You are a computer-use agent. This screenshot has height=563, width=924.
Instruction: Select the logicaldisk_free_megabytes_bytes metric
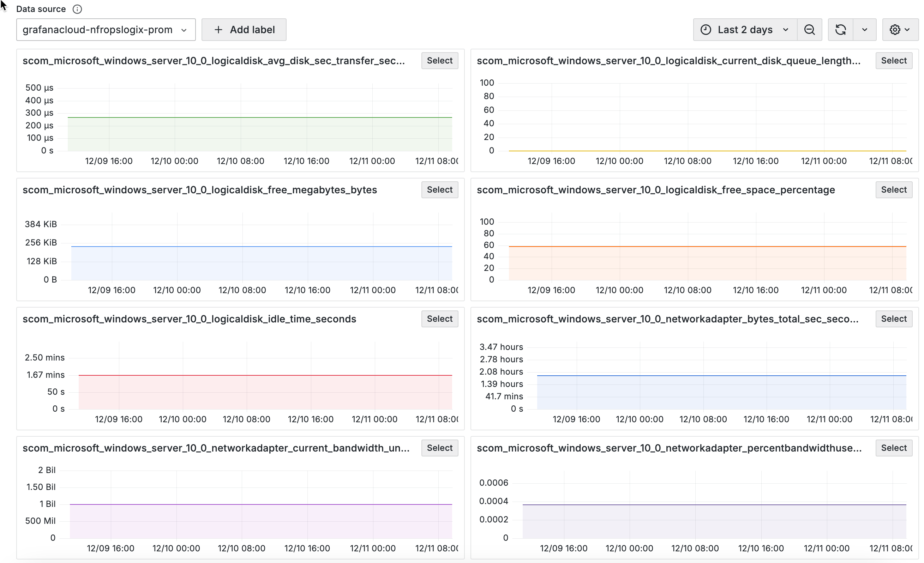pos(439,190)
